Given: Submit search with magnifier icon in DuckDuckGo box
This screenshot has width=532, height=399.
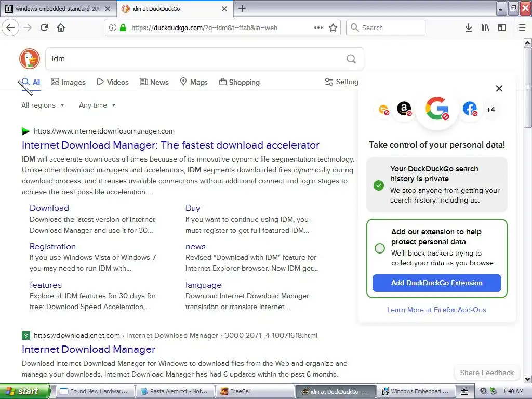Looking at the screenshot, I should tap(351, 59).
